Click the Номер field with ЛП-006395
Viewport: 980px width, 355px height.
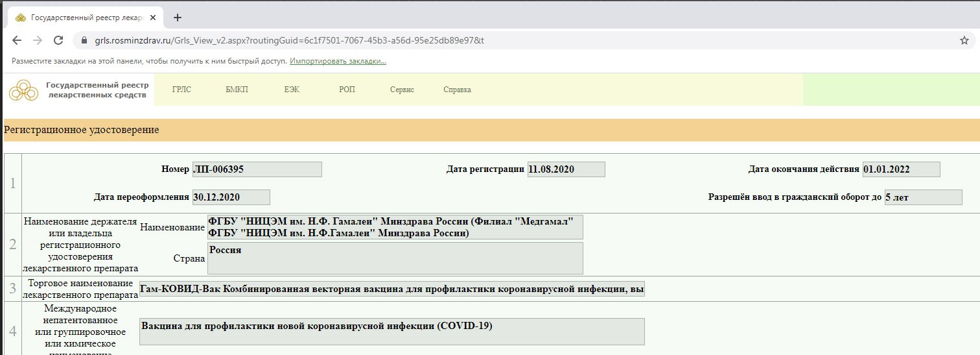(x=257, y=169)
